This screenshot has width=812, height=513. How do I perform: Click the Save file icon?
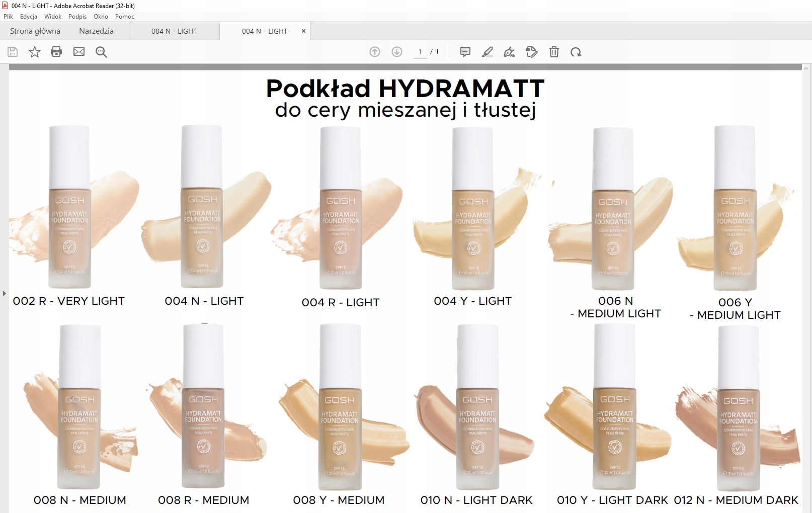point(13,52)
